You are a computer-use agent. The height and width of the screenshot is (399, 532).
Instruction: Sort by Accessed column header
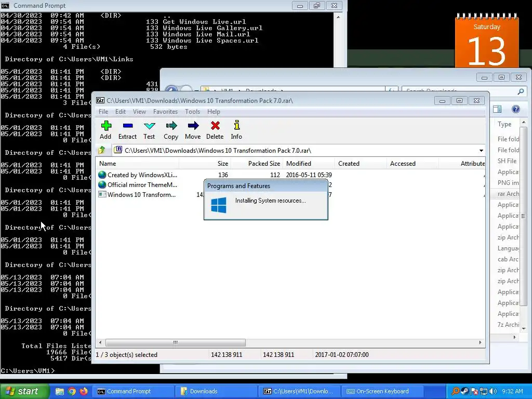413,164
